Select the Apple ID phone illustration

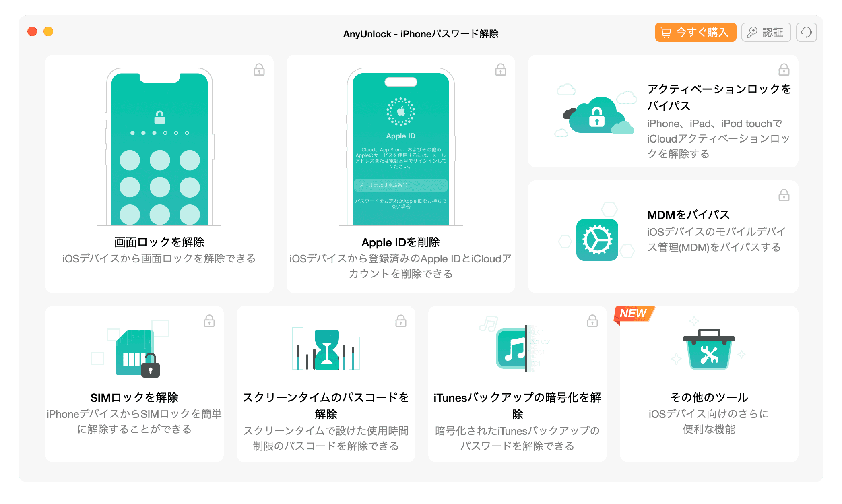[401, 147]
